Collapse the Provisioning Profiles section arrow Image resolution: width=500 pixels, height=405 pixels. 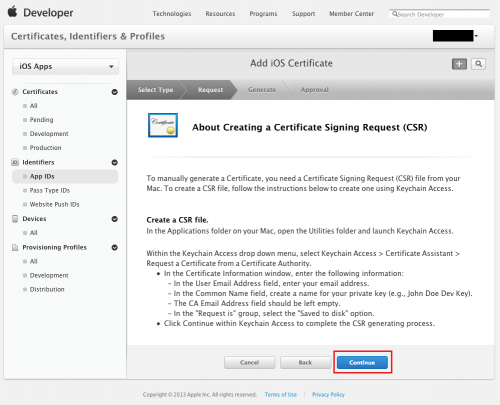click(114, 247)
